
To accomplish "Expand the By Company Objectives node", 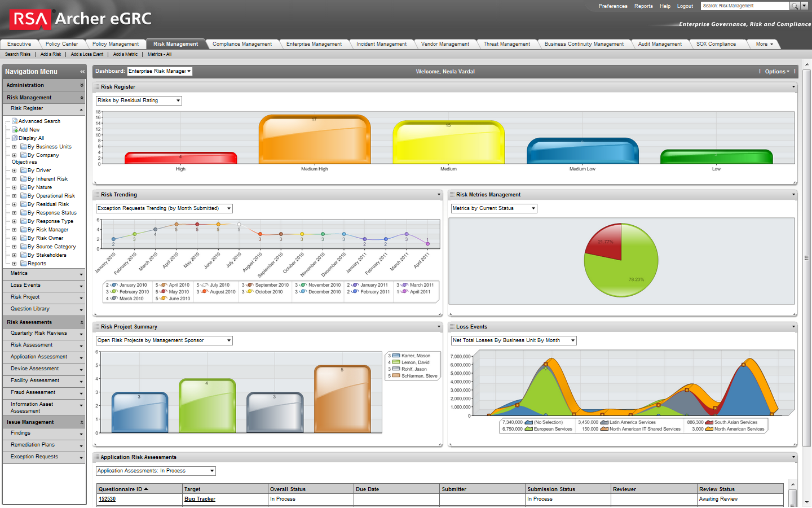I will point(15,155).
